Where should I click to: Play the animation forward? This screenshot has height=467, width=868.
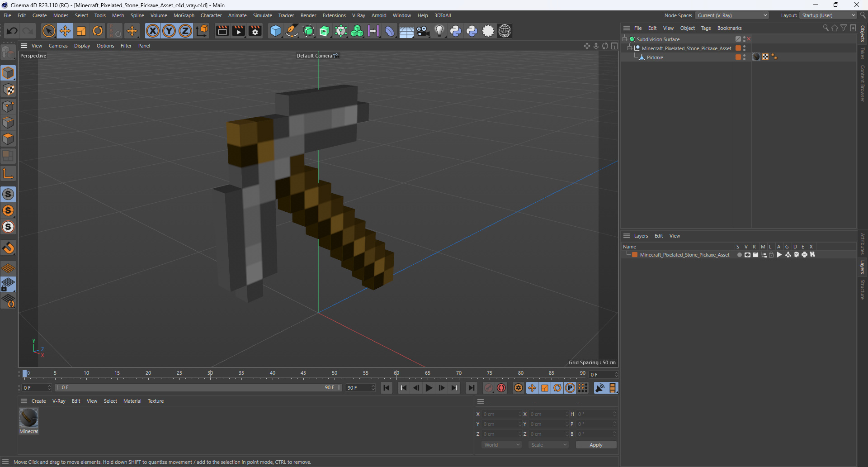click(x=429, y=388)
